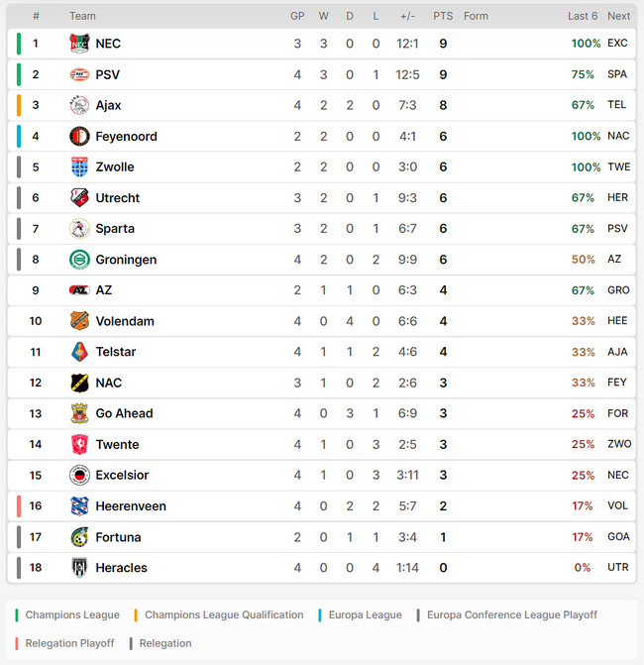Click the Last 6 column header
Image resolution: width=644 pixels, height=665 pixels.
click(583, 16)
